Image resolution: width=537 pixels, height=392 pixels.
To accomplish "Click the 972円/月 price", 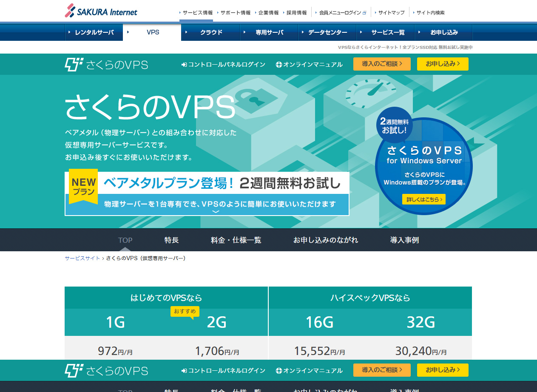I will (x=115, y=351).
